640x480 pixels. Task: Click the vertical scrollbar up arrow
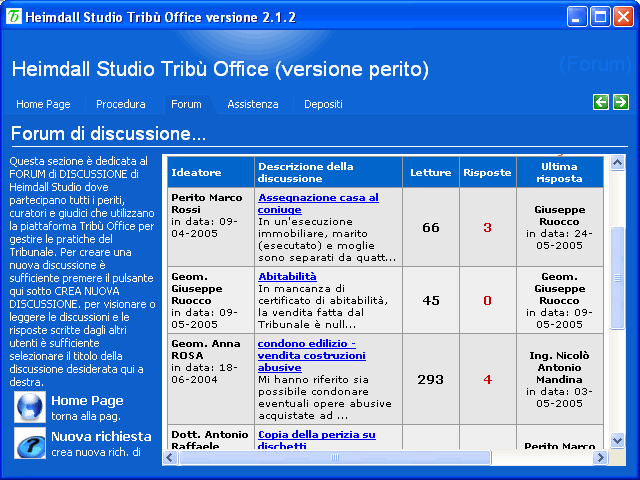617,163
